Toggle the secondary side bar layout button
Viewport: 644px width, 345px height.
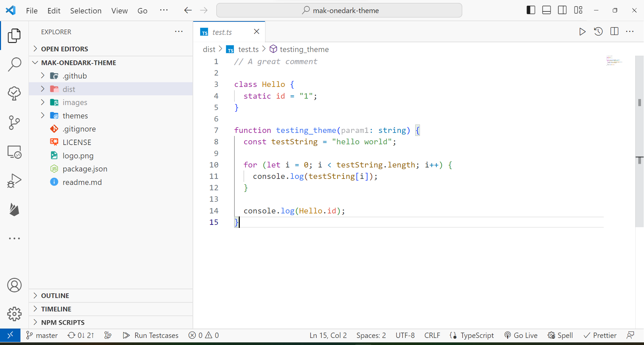[x=562, y=10]
